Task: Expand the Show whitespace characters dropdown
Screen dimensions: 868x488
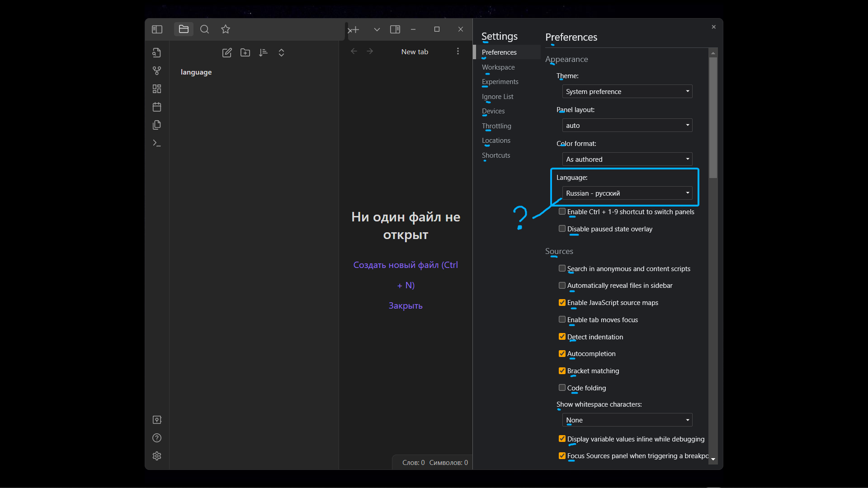Action: pyautogui.click(x=627, y=420)
